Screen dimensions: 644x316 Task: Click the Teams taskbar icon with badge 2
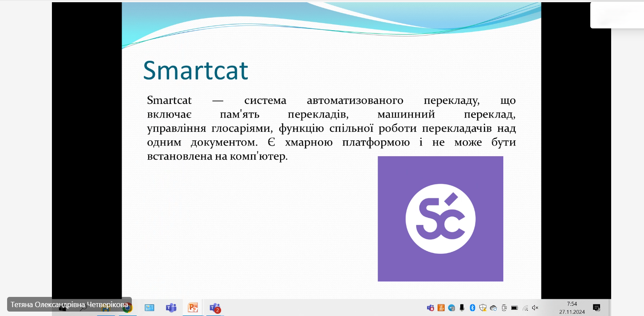pos(215,307)
